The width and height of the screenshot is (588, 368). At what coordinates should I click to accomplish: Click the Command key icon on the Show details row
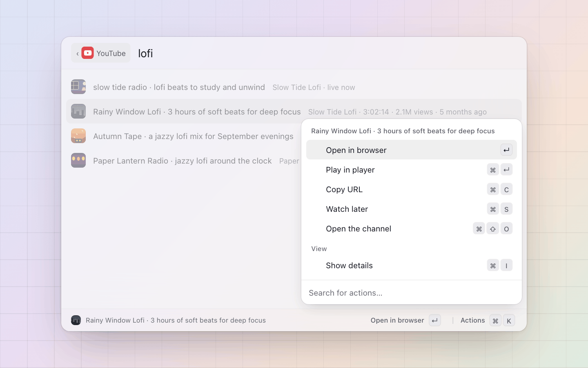pos(493,265)
